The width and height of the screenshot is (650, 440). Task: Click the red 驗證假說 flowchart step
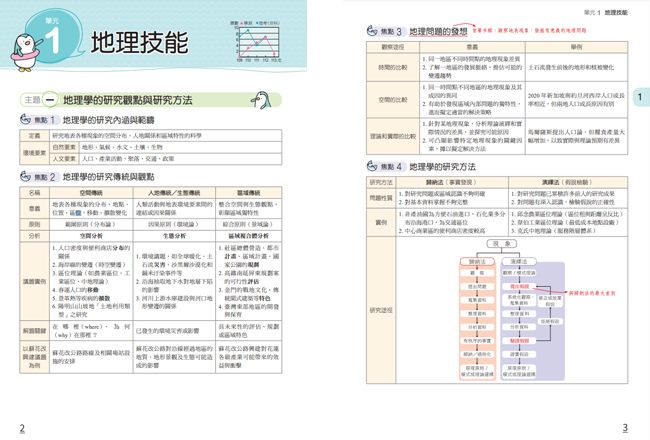(519, 341)
